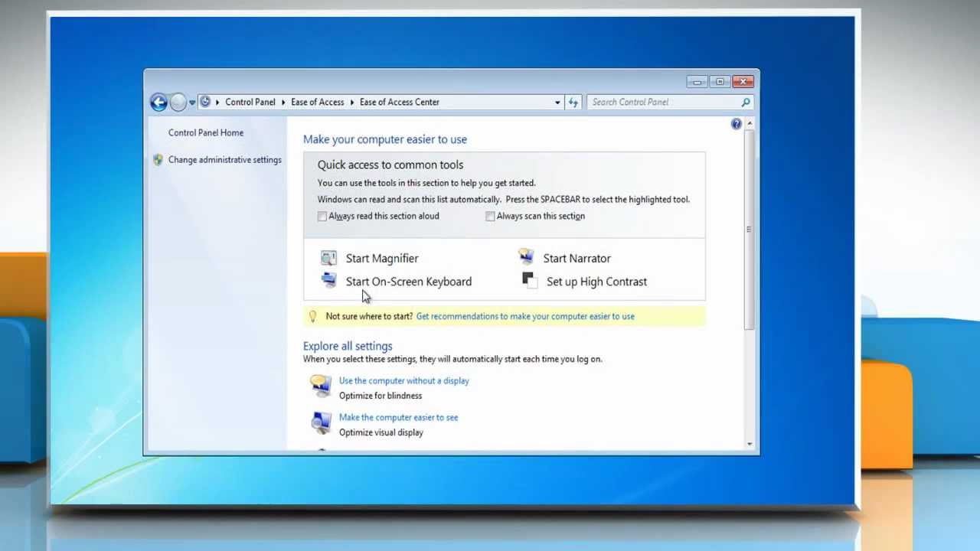This screenshot has width=980, height=551.
Task: Launch Start Narrator
Action: click(x=577, y=259)
